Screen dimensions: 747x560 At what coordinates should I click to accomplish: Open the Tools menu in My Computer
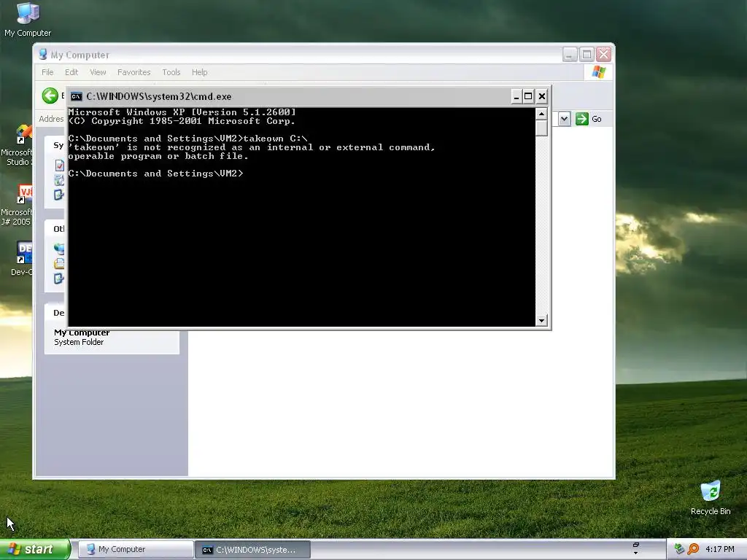click(171, 72)
